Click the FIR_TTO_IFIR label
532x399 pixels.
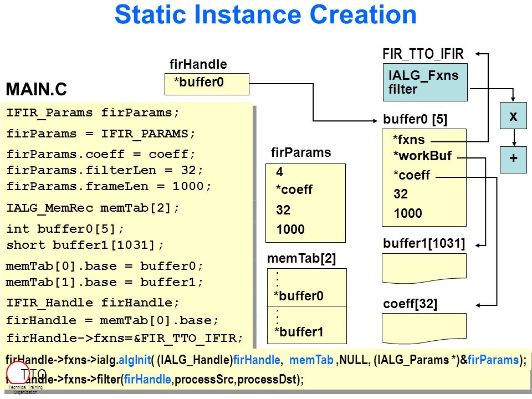(x=423, y=54)
